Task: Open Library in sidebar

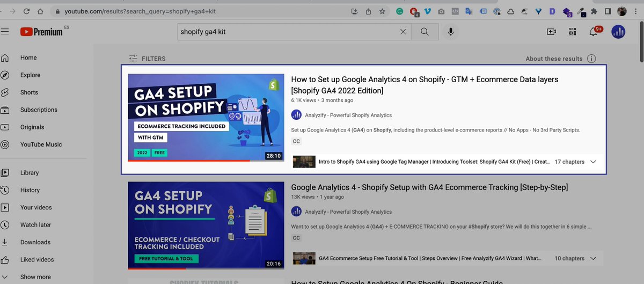Action: (30, 173)
